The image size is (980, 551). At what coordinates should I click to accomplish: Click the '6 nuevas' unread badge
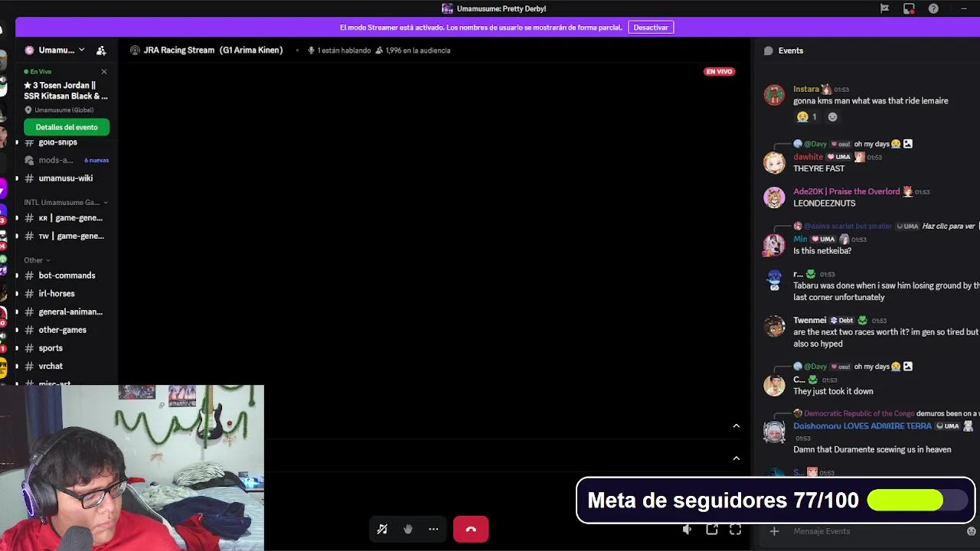[96, 161]
